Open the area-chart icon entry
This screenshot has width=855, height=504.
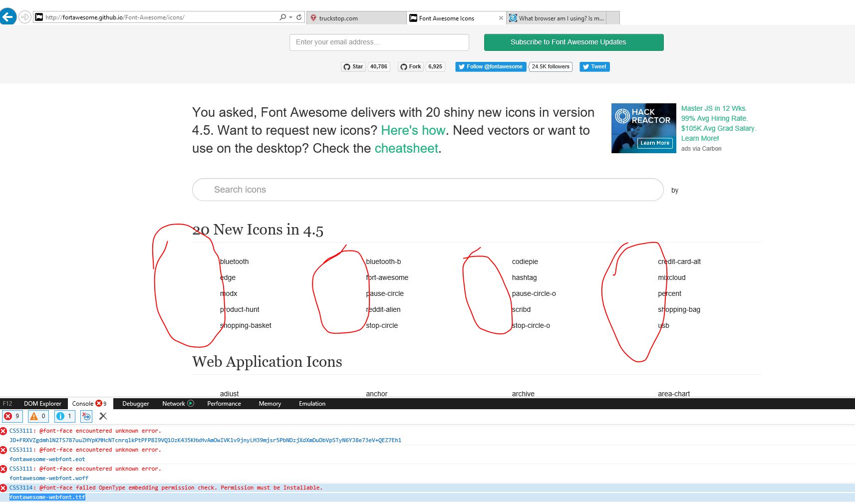click(x=674, y=394)
